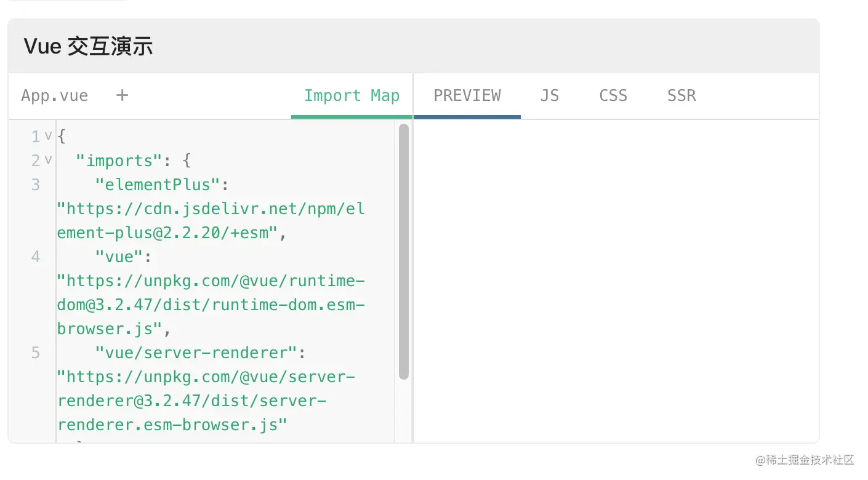This screenshot has width=868, height=480.
Task: Click the editor vertical scrollbar thumb
Action: (x=404, y=252)
